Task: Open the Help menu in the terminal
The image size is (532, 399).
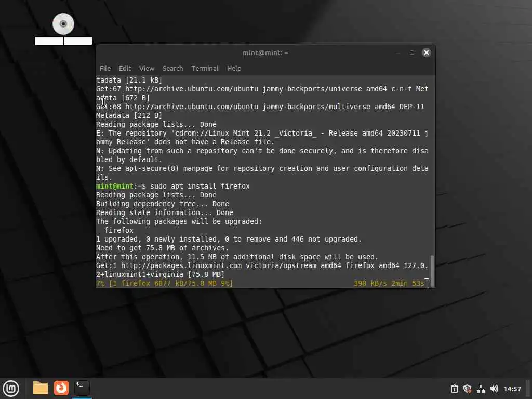Action: (x=234, y=68)
